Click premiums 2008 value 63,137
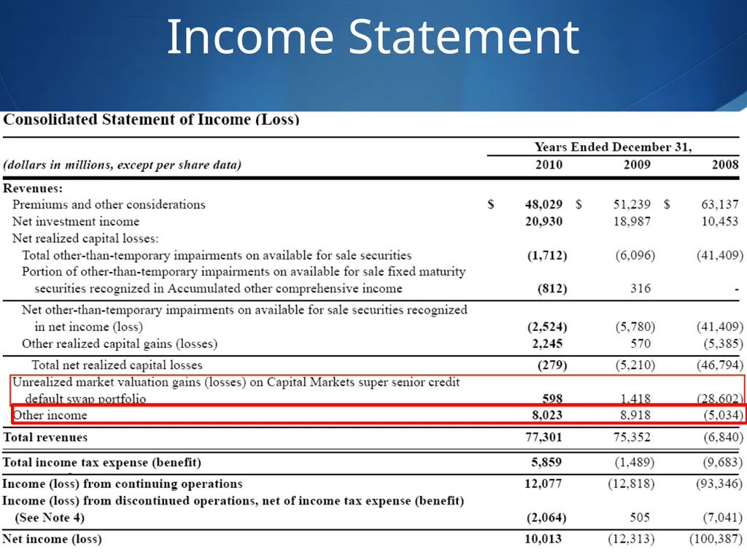The height and width of the screenshot is (560, 747). pos(720,205)
